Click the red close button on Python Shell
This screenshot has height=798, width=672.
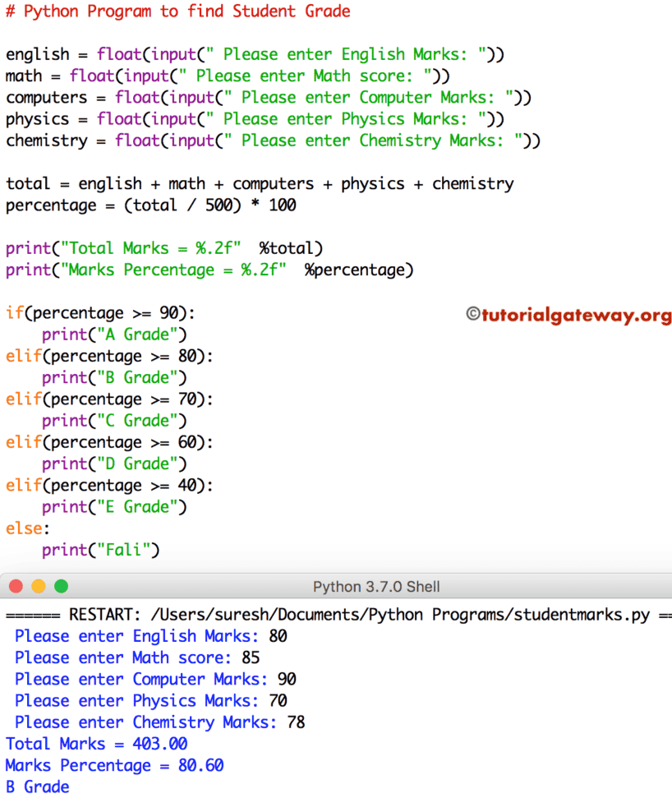(x=15, y=586)
